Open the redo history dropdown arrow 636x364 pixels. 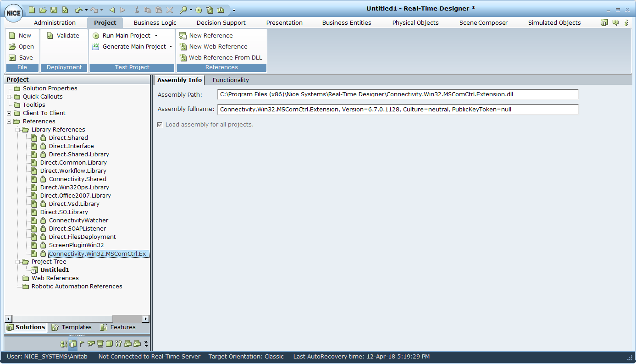point(101,10)
